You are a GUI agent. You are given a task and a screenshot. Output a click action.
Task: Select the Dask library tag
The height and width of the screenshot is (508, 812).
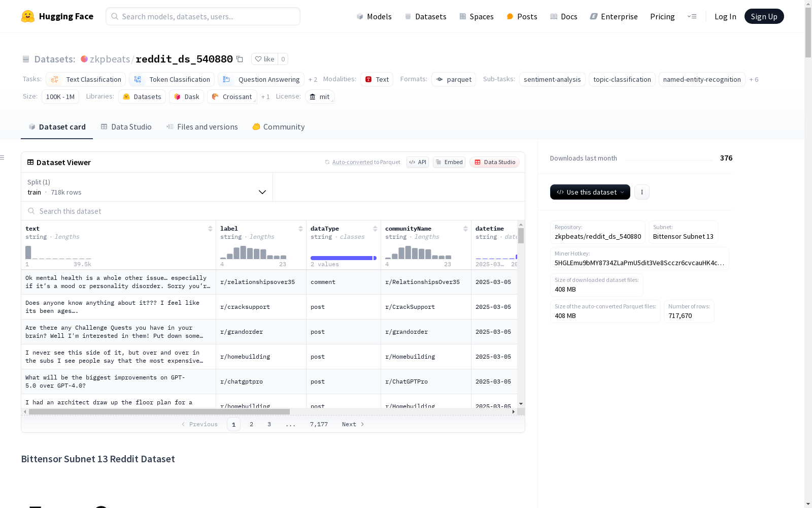tap(186, 97)
